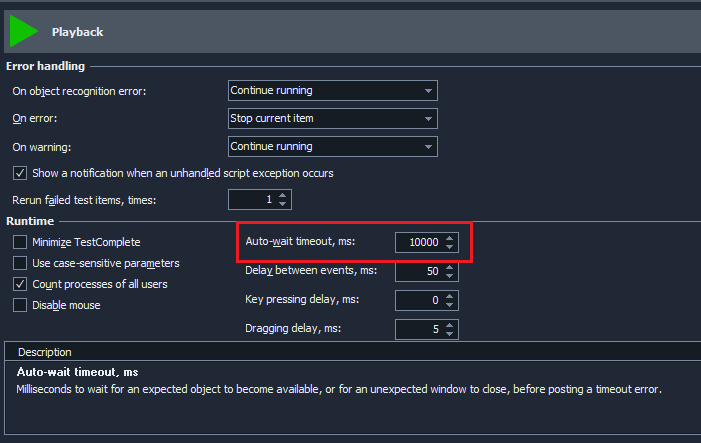Click the Auto-wait timeout value field
Viewport: 701px width, 443px height.
418,243
